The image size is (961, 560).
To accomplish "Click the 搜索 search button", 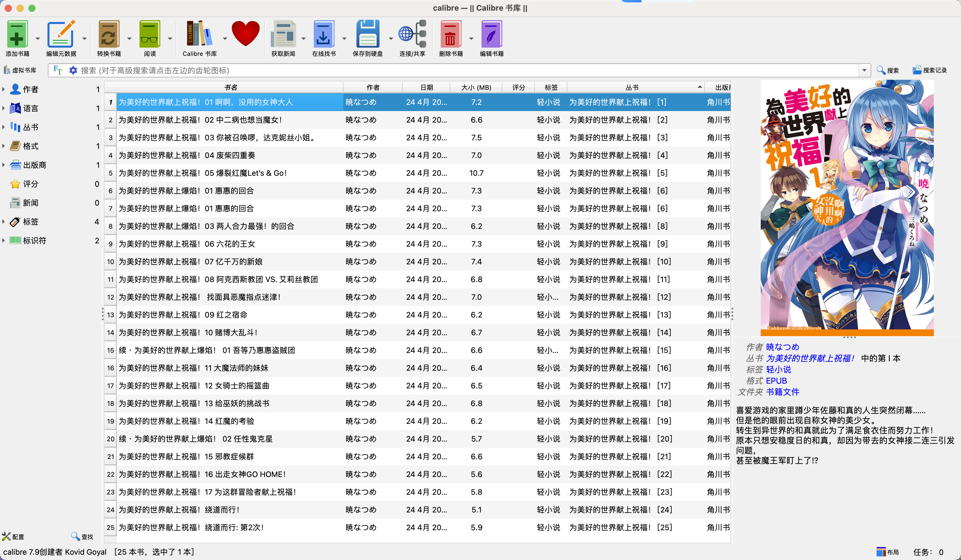I will tap(888, 70).
